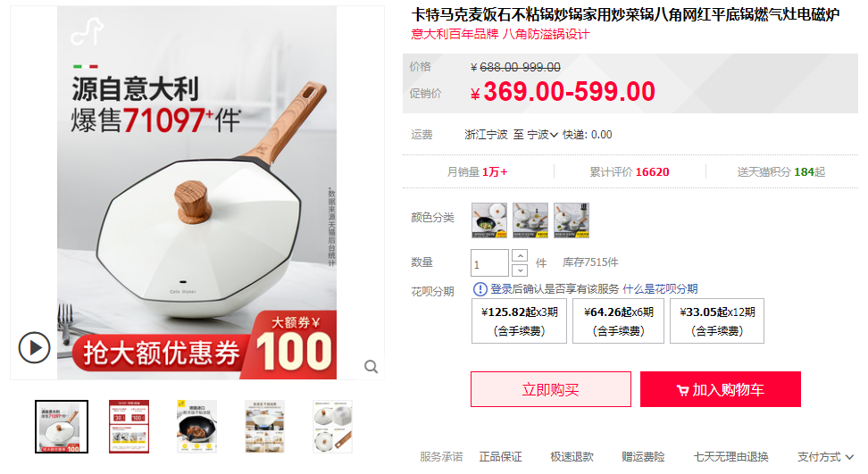Open the 什么是花呗分期 link

pos(660,288)
